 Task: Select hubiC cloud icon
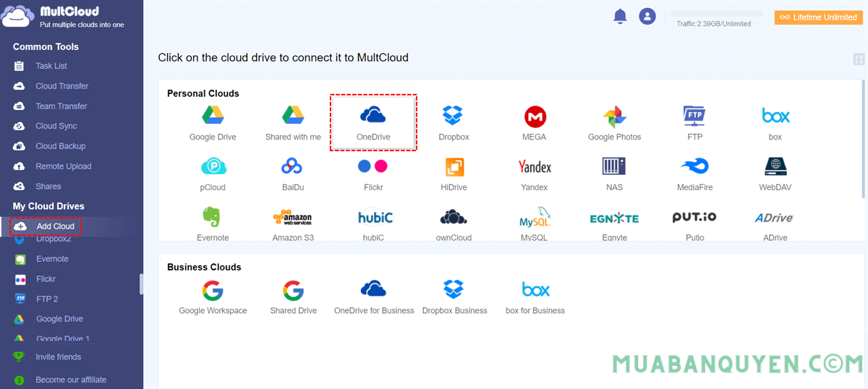(x=375, y=217)
